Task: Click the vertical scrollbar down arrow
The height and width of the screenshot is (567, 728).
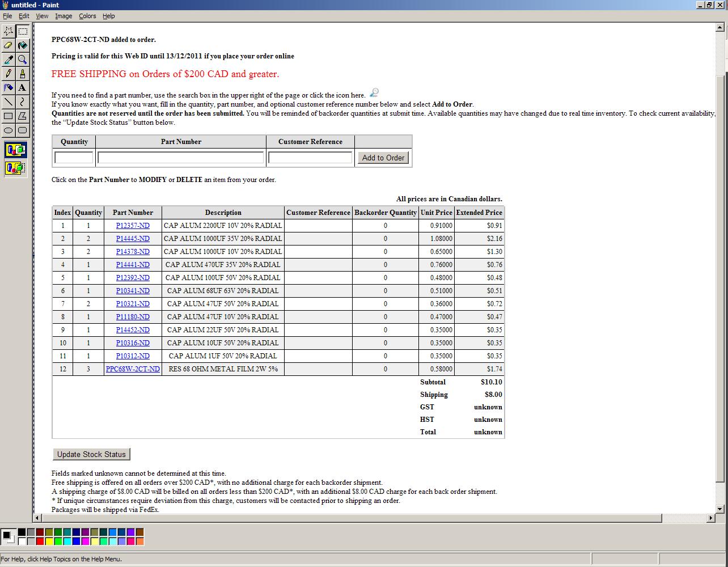Action: [x=720, y=509]
